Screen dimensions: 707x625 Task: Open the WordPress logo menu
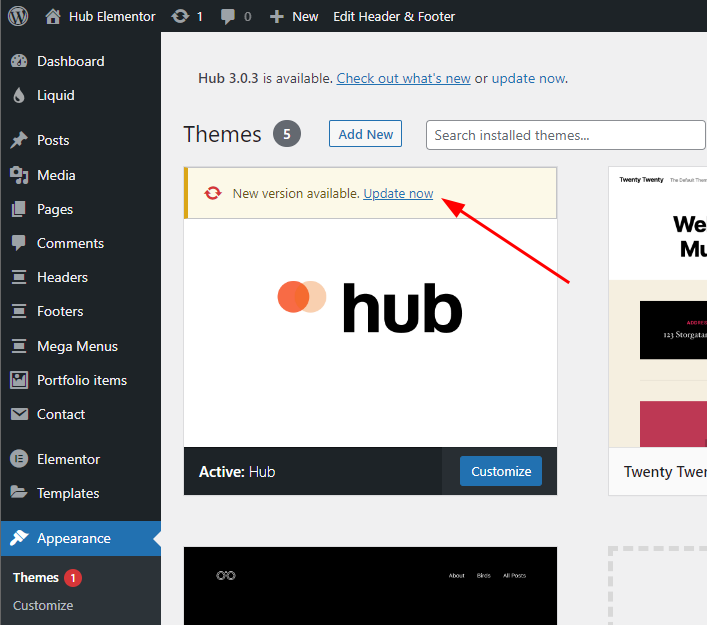[18, 16]
